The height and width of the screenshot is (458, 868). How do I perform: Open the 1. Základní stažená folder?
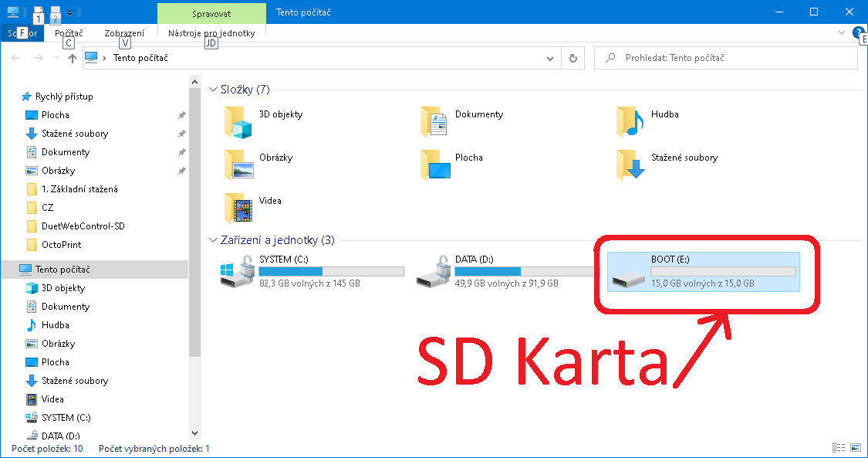72,189
